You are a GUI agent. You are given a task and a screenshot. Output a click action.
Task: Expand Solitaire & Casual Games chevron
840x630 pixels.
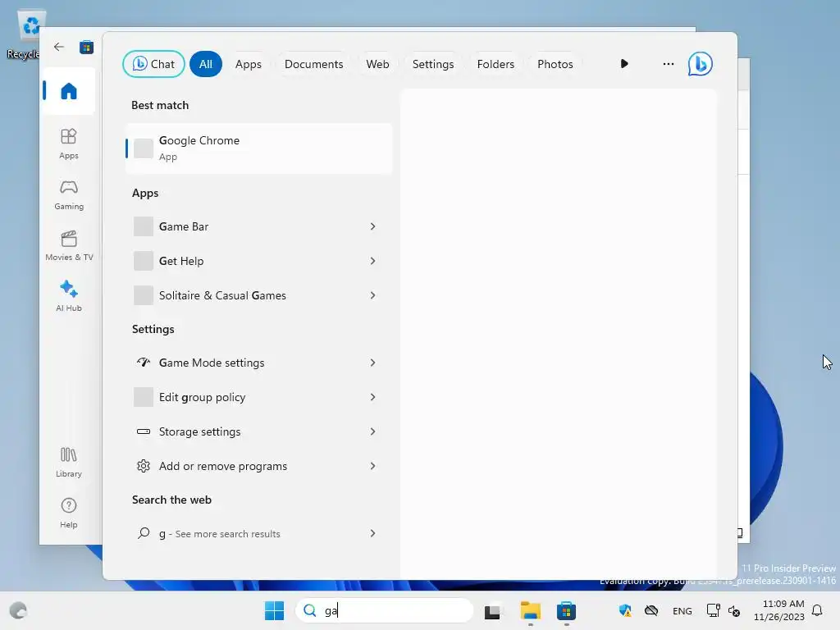(373, 295)
